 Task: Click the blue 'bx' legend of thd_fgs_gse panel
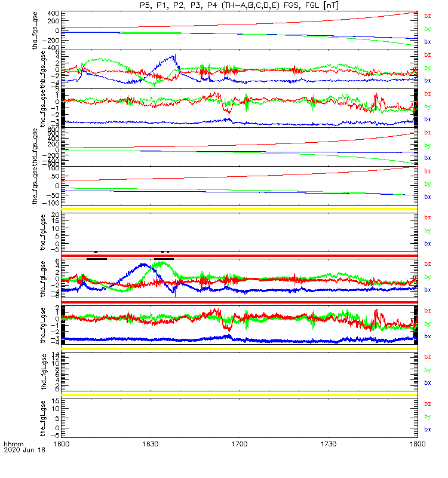point(428,158)
